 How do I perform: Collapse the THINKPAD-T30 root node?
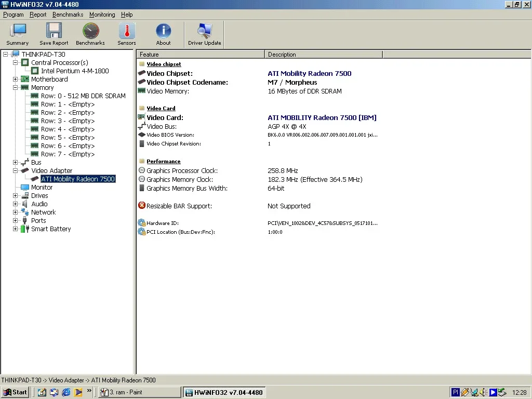click(x=5, y=54)
